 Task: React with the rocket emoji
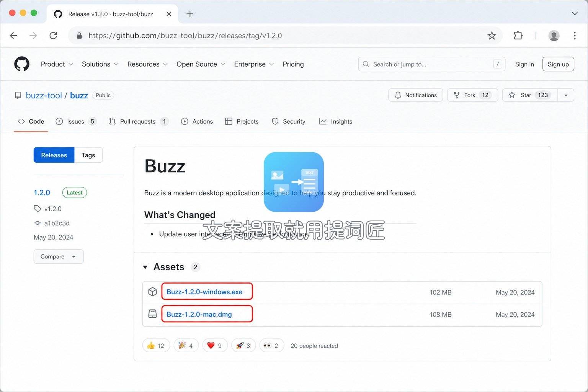click(243, 345)
